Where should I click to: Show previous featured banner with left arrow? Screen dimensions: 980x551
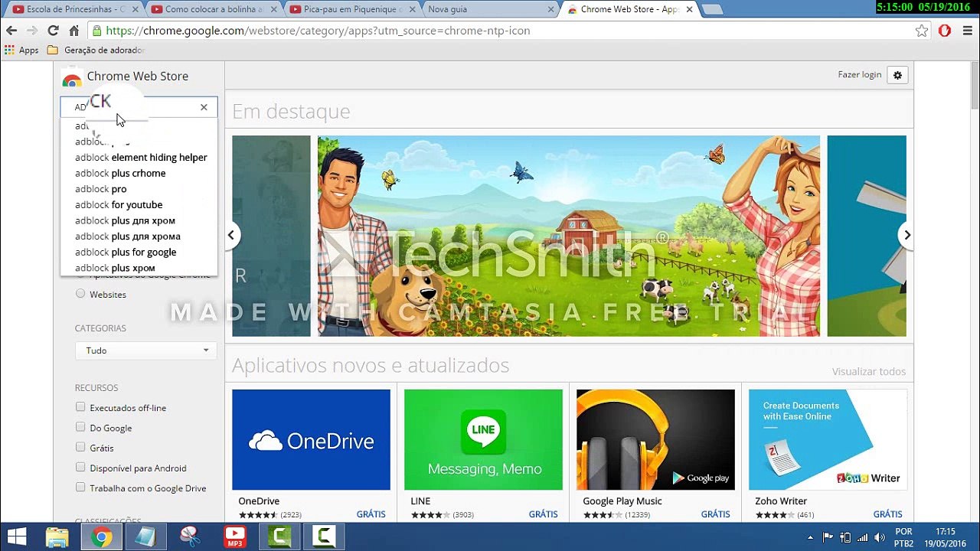pyautogui.click(x=230, y=235)
